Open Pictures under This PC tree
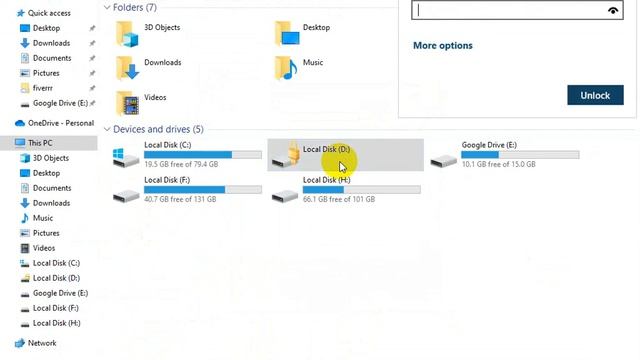 (x=46, y=233)
